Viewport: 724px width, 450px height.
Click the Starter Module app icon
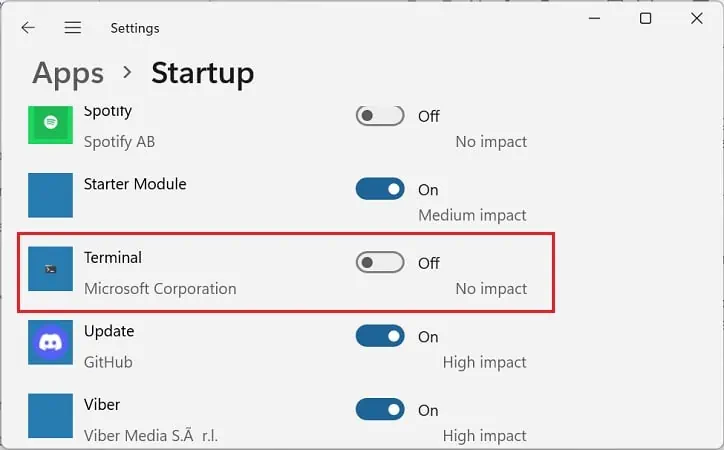[50, 195]
